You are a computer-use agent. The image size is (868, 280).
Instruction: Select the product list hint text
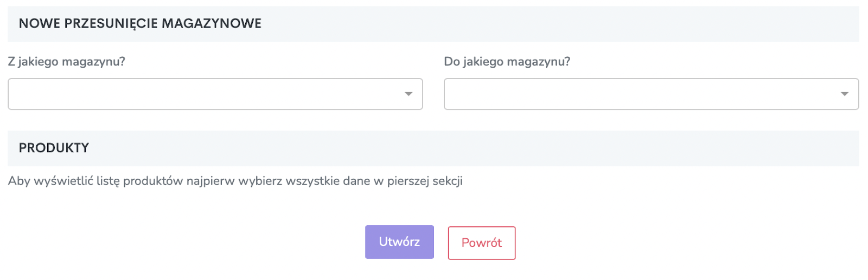[235, 181]
